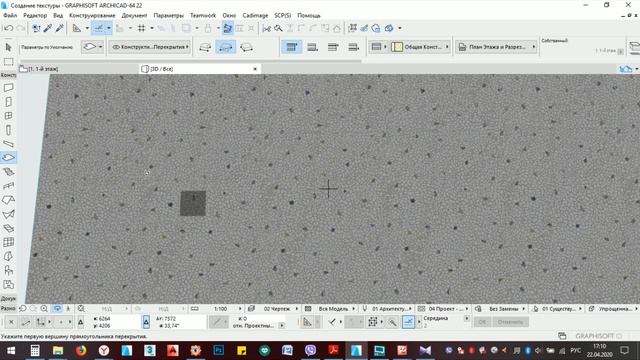Select the Zone tool in the toolbox
The width and height of the screenshot is (640, 360).
[8, 284]
